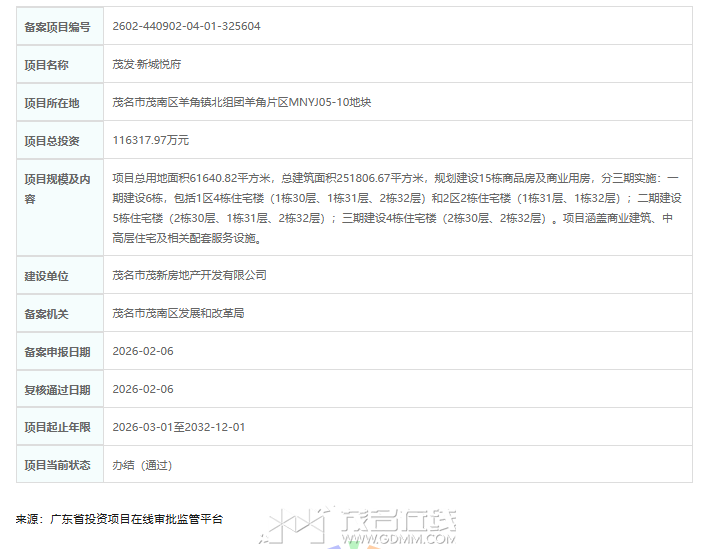The image size is (713, 549).
Task: Click the project name 茂发·新城悦府
Action: tap(147, 64)
